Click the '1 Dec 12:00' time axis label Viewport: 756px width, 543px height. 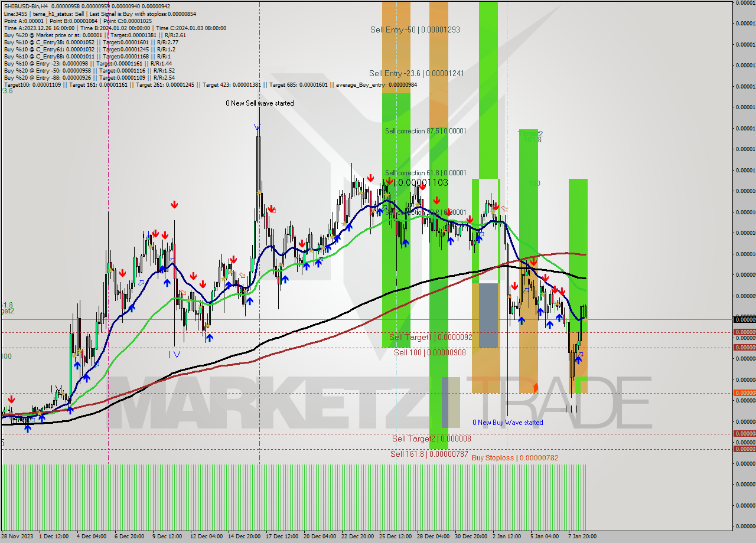coord(54,537)
